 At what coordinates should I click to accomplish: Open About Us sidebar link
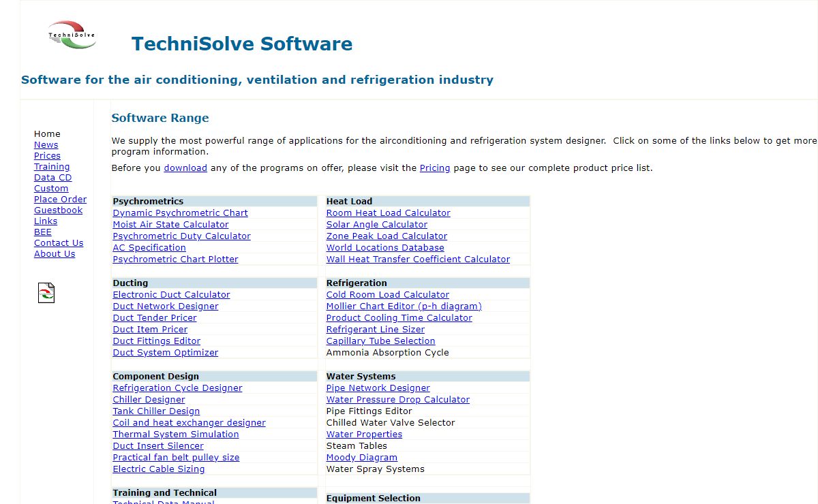point(55,254)
